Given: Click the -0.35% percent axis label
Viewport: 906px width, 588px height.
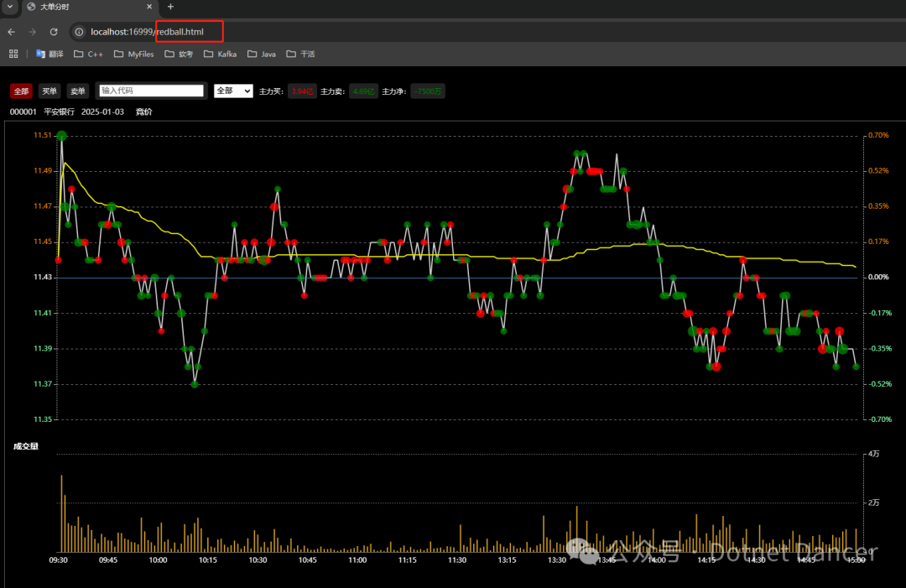Looking at the screenshot, I should click(x=880, y=349).
